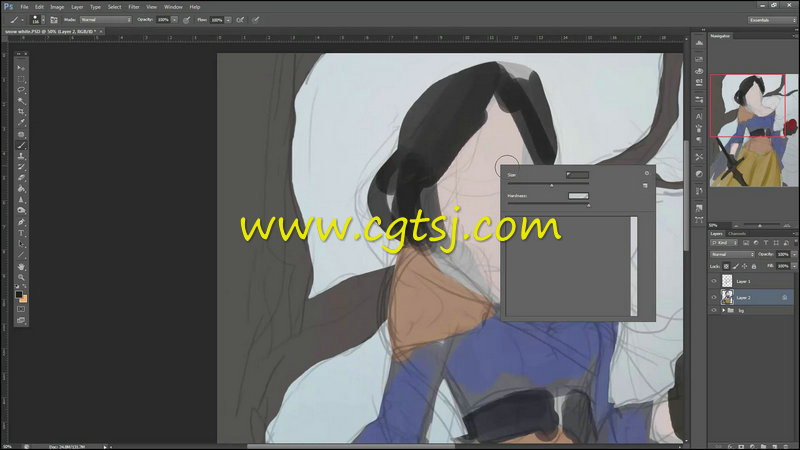Select the Pen tool
The height and width of the screenshot is (450, 800).
point(21,222)
